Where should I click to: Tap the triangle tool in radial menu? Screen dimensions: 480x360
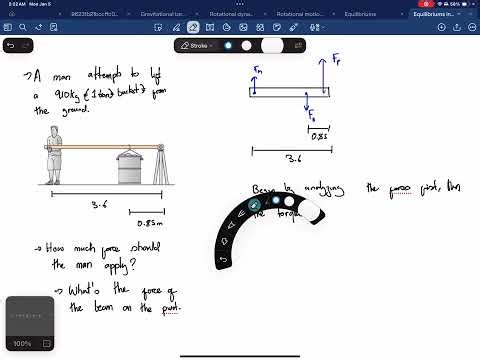tap(231, 226)
